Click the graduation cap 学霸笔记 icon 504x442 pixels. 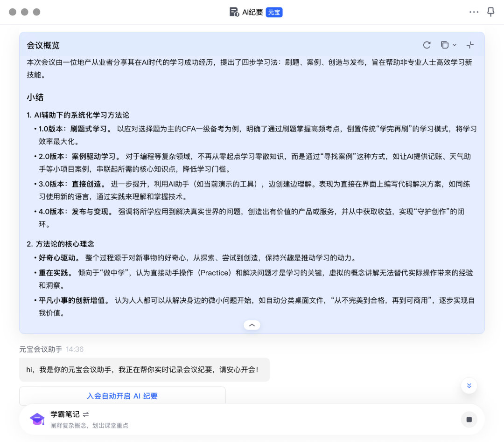click(37, 419)
